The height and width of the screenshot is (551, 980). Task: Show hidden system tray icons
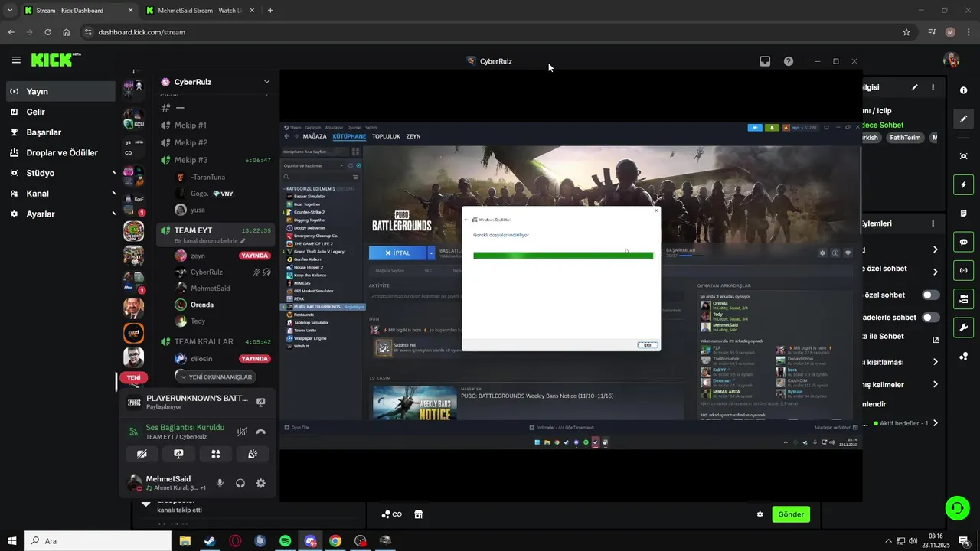[x=888, y=541]
